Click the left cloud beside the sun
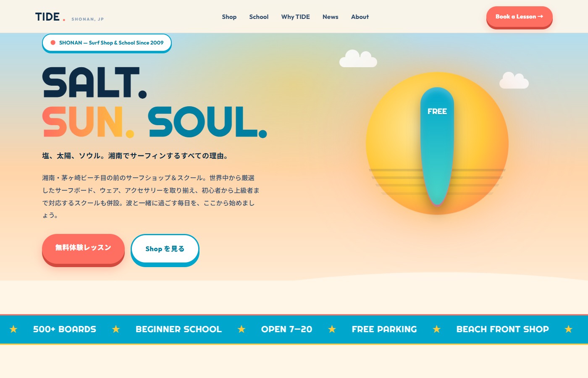The height and width of the screenshot is (378, 588). (x=358, y=58)
